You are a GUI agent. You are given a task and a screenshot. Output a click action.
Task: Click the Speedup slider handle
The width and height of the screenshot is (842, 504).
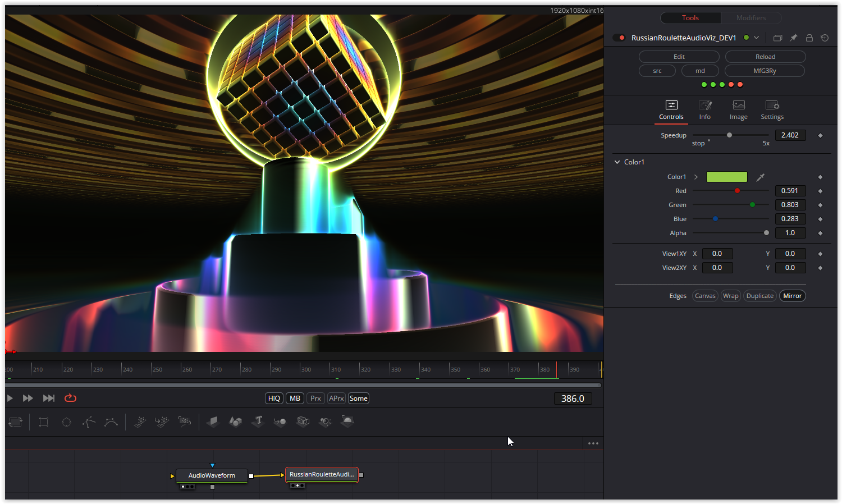pyautogui.click(x=729, y=135)
